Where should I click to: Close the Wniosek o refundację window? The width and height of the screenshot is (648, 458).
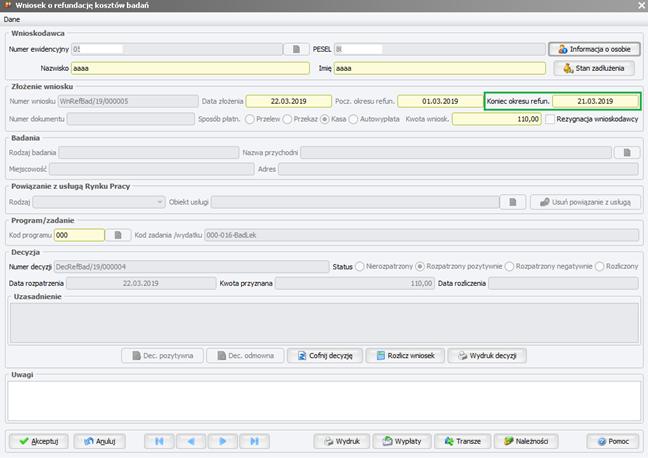tap(640, 5)
